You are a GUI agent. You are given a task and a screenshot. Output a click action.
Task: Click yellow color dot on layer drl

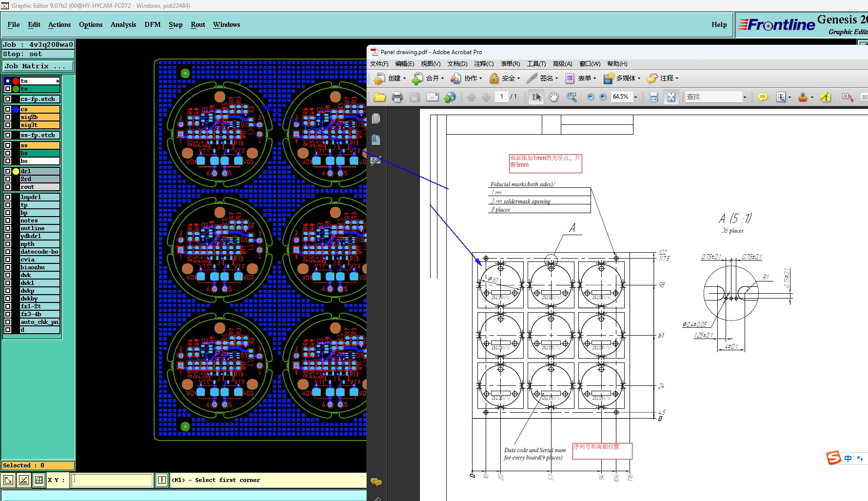[x=16, y=171]
